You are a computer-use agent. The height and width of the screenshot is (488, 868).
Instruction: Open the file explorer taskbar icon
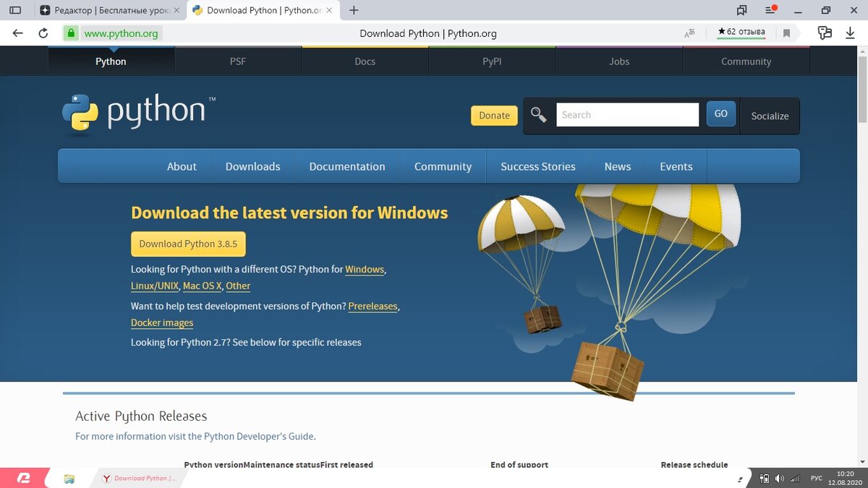[x=69, y=478]
